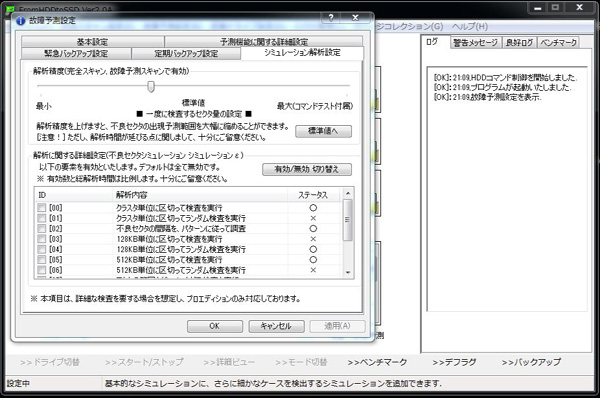Check the [05] row checkbox
The width and height of the screenshot is (600, 398).
coord(42,259)
